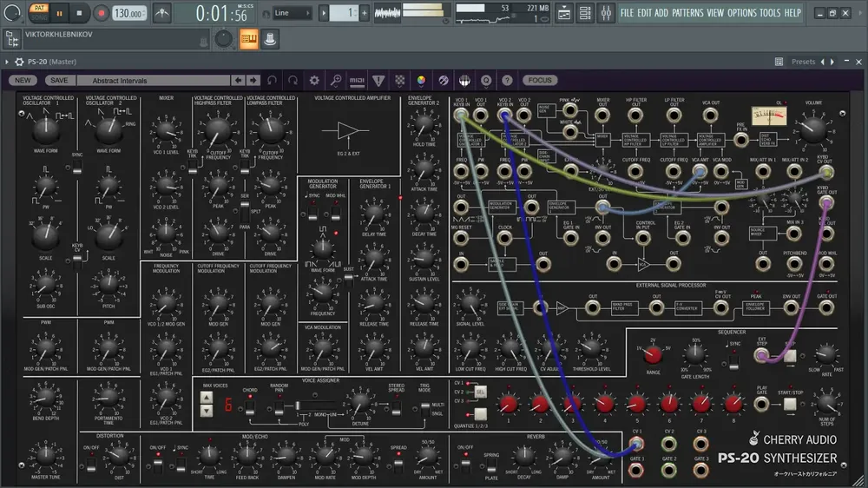Toggle the Reverb ON/OFF switch
This screenshot has width=868, height=488.
tap(465, 463)
